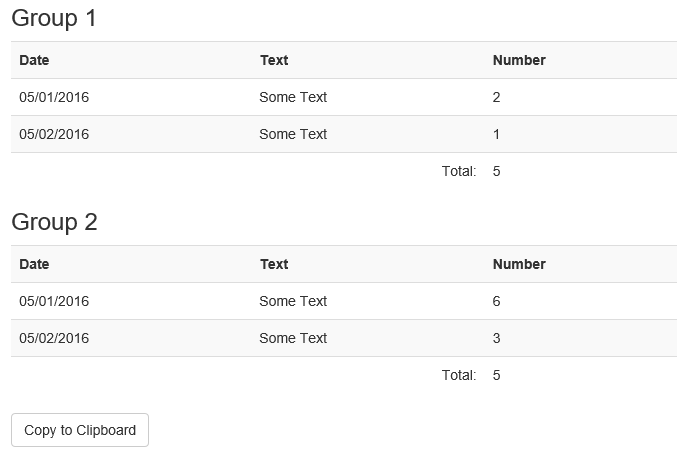The image size is (686, 459).
Task: Click the Total label in Group 1
Action: coord(458,171)
